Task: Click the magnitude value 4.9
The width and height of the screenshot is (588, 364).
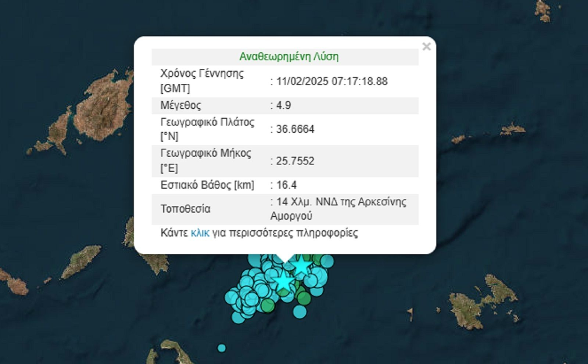Action: [283, 105]
